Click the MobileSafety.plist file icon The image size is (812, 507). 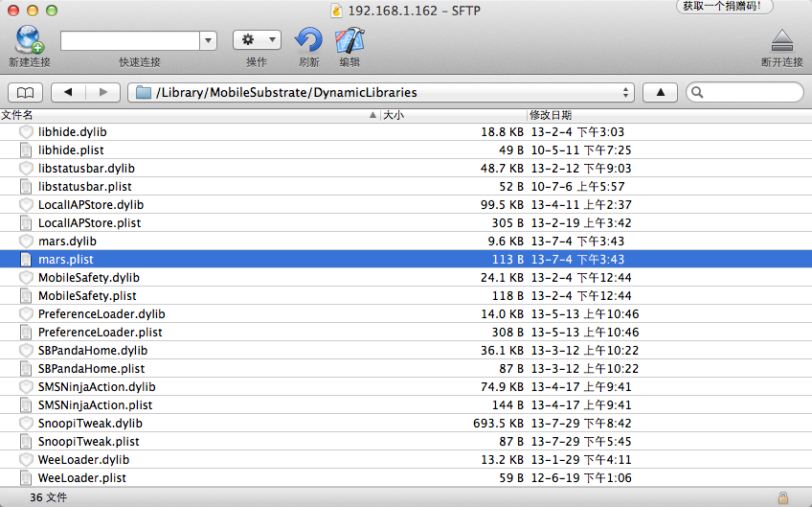pos(25,295)
